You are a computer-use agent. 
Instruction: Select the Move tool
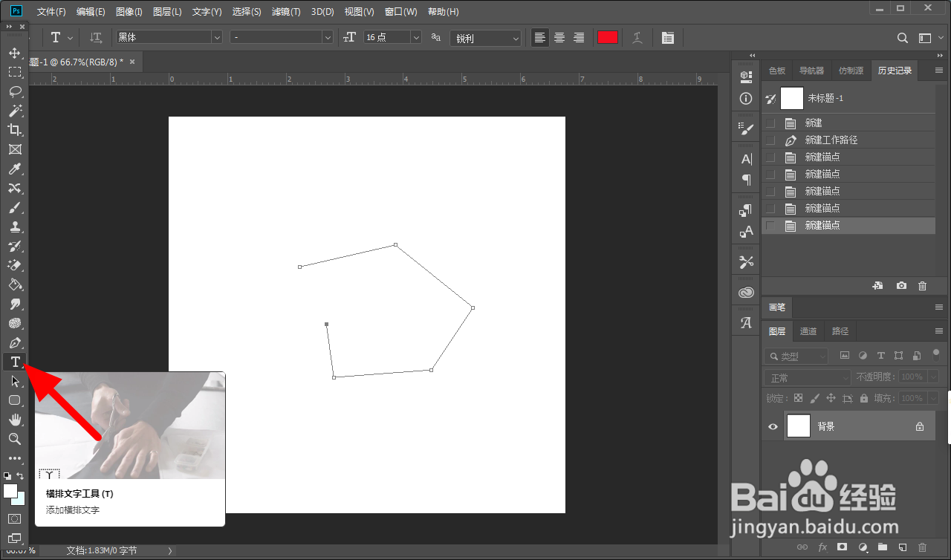point(14,53)
